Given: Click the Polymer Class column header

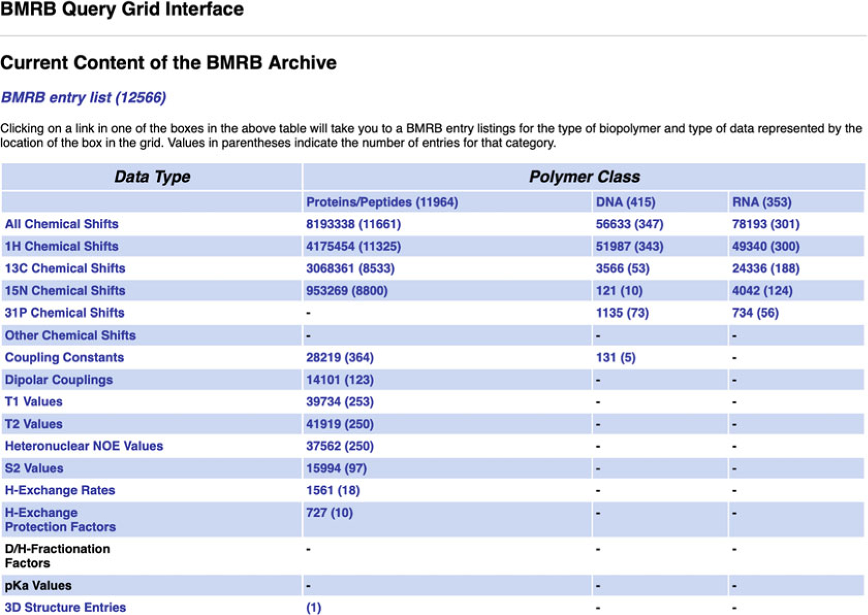Looking at the screenshot, I should [584, 176].
